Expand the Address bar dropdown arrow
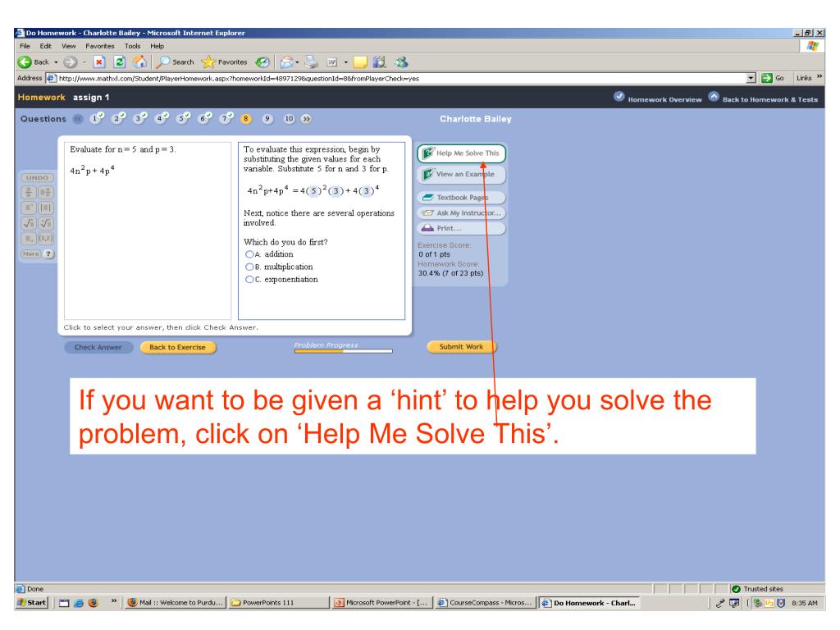The width and height of the screenshot is (840, 630). (751, 78)
